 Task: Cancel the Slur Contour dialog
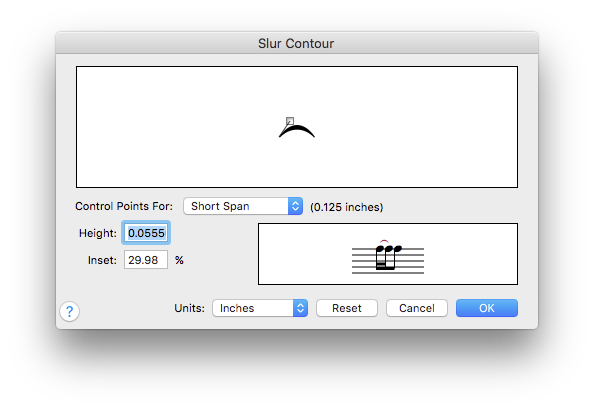coord(417,308)
